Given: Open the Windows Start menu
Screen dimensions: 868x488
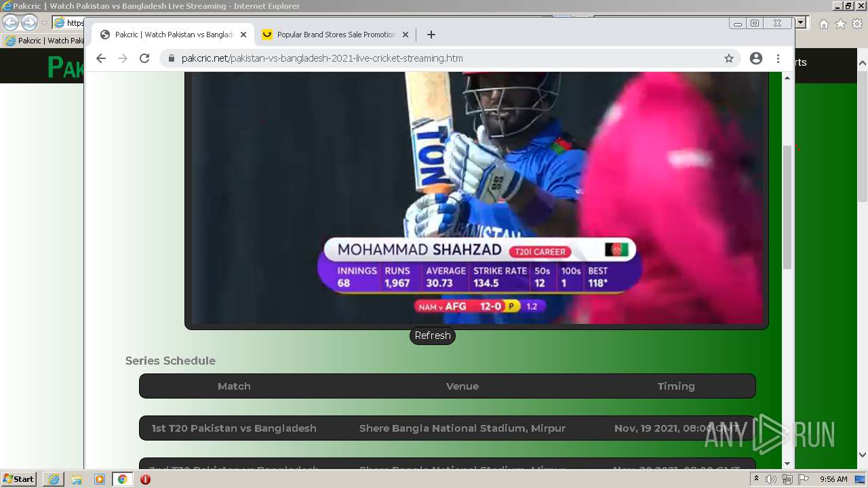Looking at the screenshot, I should [18, 479].
